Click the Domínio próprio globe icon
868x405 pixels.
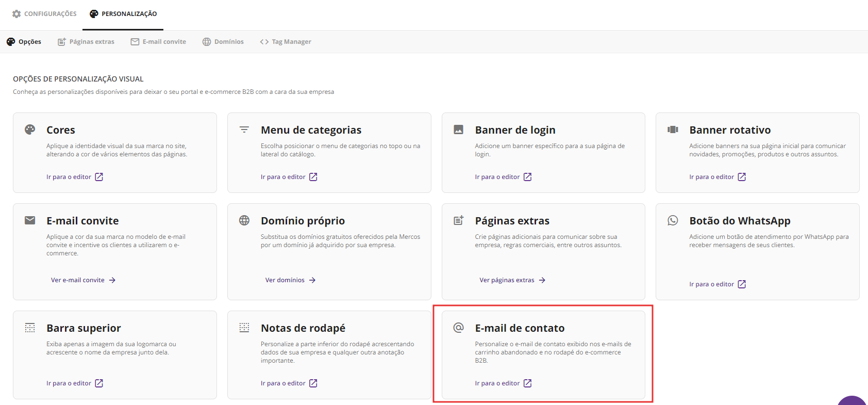244,220
